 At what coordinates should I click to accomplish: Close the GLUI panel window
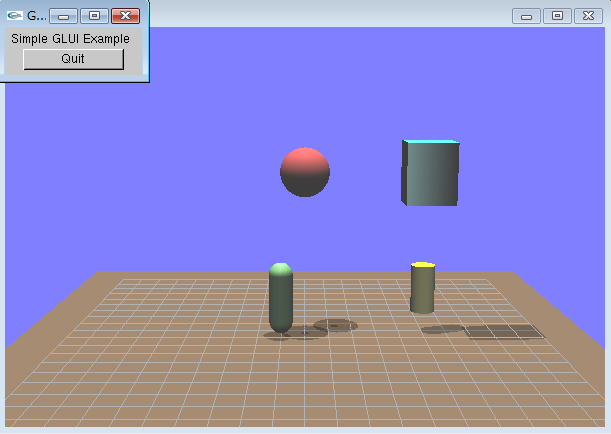[x=125, y=16]
